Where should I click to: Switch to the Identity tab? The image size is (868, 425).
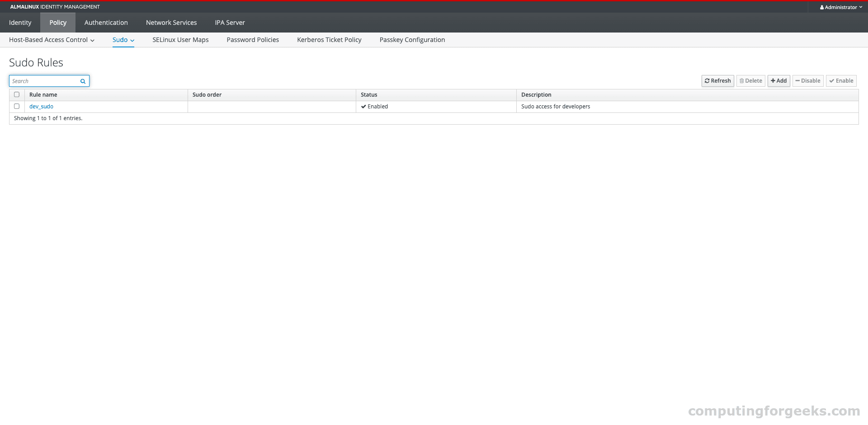20,23
